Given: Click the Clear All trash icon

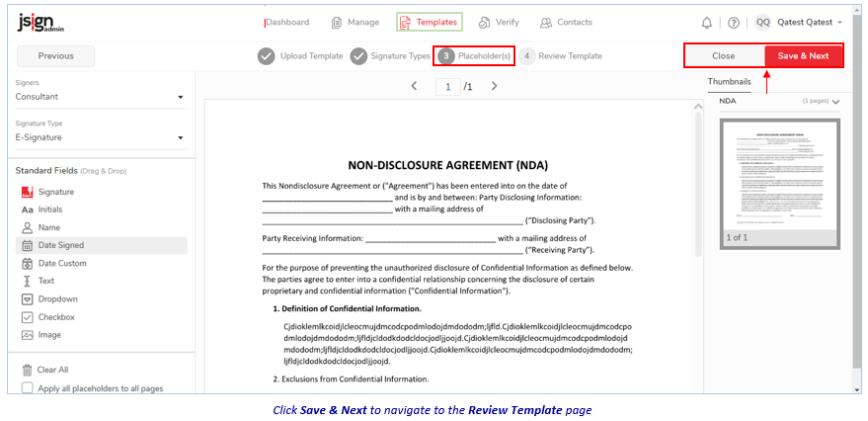Looking at the screenshot, I should point(27,370).
